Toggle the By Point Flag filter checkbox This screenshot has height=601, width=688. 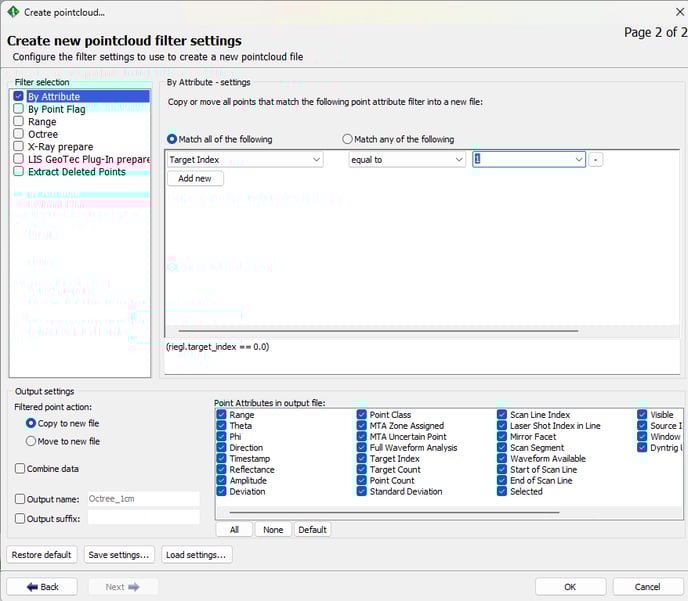pyautogui.click(x=19, y=109)
